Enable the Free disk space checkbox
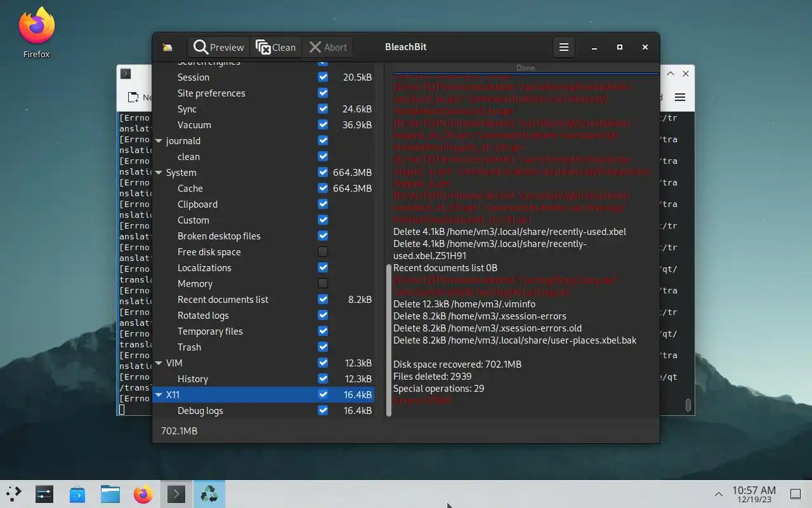812x508 pixels. [323, 251]
